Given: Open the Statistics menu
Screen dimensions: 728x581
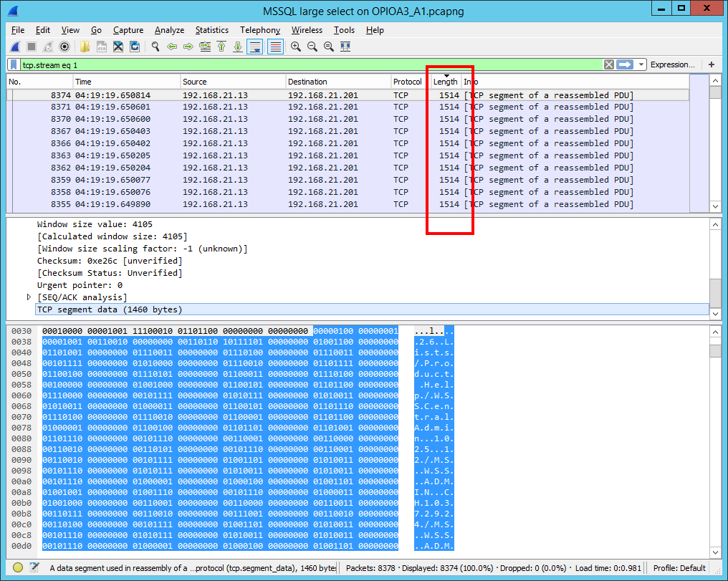Looking at the screenshot, I should 211,30.
